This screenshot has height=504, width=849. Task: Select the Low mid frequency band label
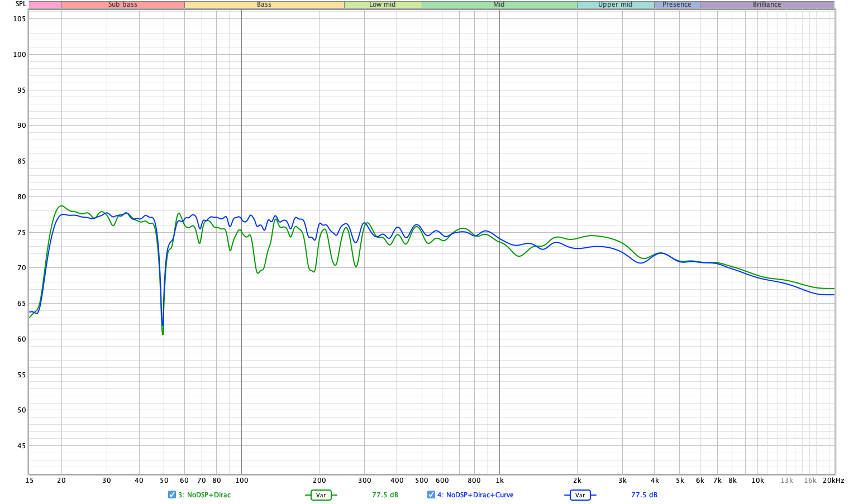pos(383,4)
